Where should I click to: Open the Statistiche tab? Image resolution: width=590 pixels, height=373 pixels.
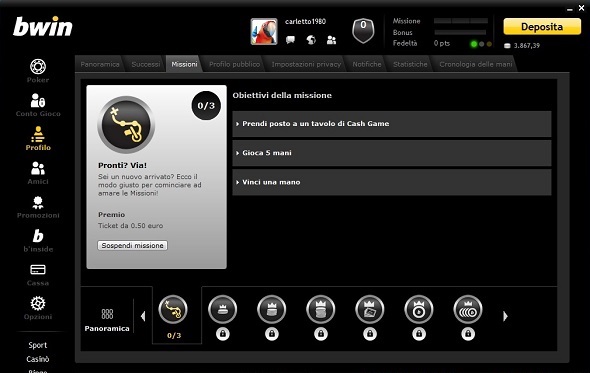[x=410, y=64]
